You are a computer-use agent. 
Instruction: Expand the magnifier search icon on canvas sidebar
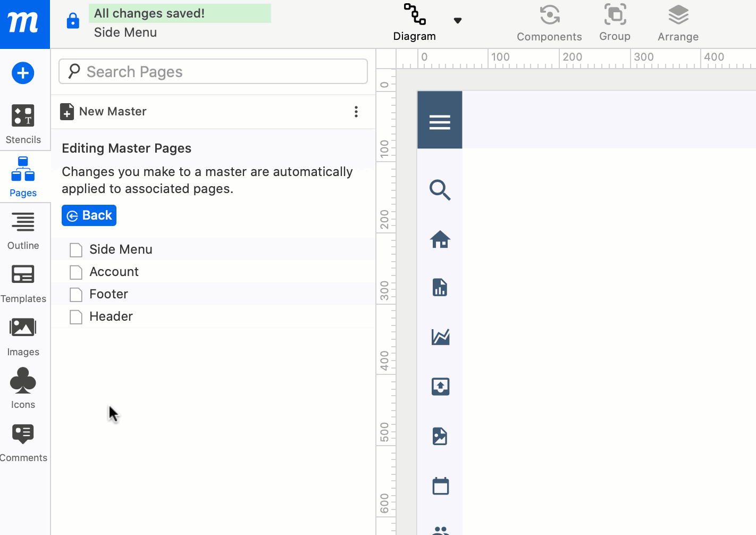[440, 190]
